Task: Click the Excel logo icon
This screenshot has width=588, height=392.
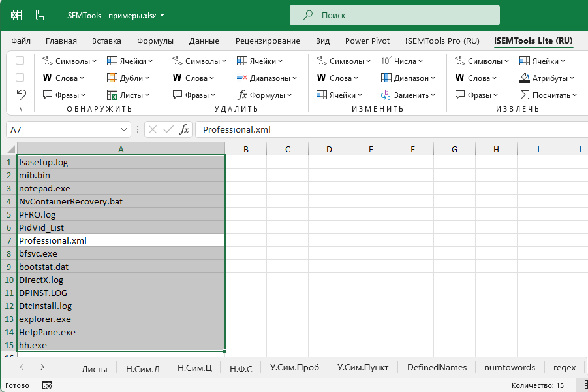Action: click(x=16, y=15)
